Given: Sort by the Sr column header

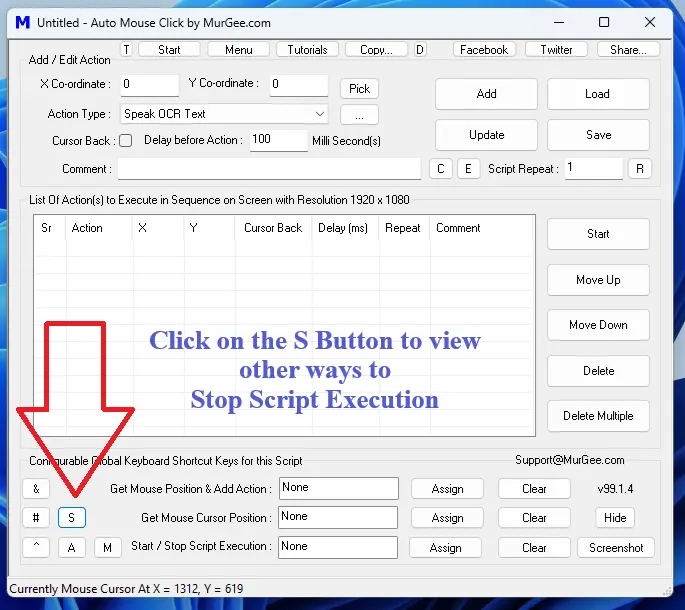Looking at the screenshot, I should (50, 228).
